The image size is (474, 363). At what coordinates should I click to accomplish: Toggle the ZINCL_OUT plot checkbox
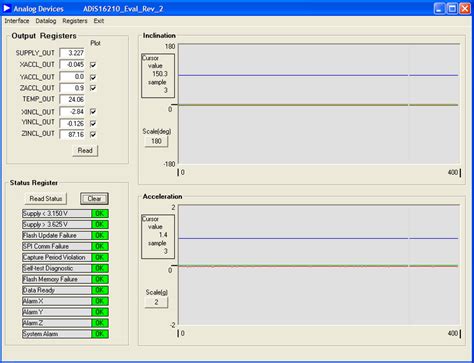pos(93,134)
